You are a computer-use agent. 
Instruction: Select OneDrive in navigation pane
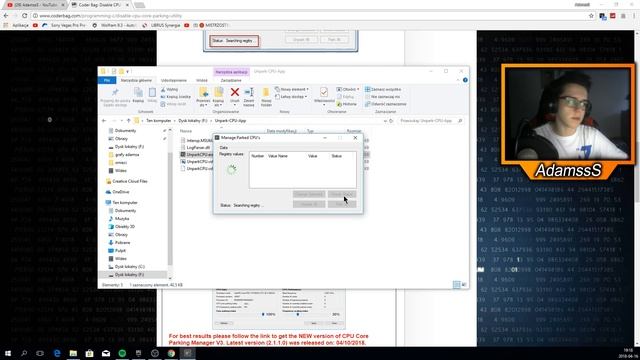click(118, 192)
